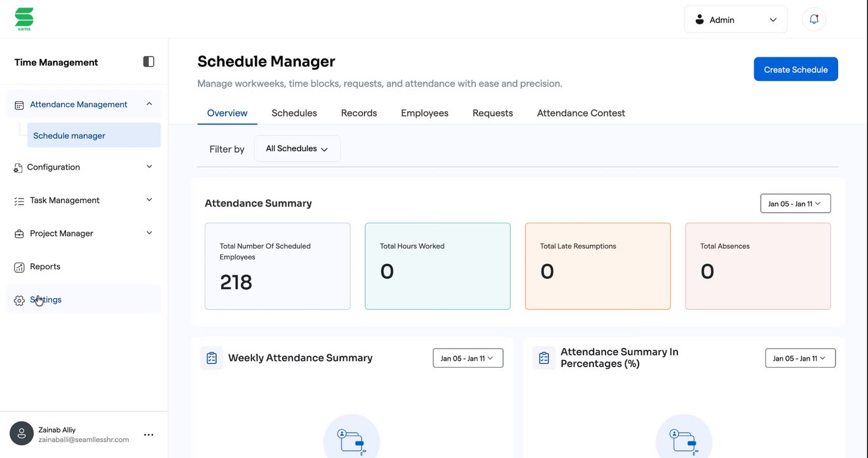Switch to the Records tab
The image size is (868, 458).
click(359, 113)
